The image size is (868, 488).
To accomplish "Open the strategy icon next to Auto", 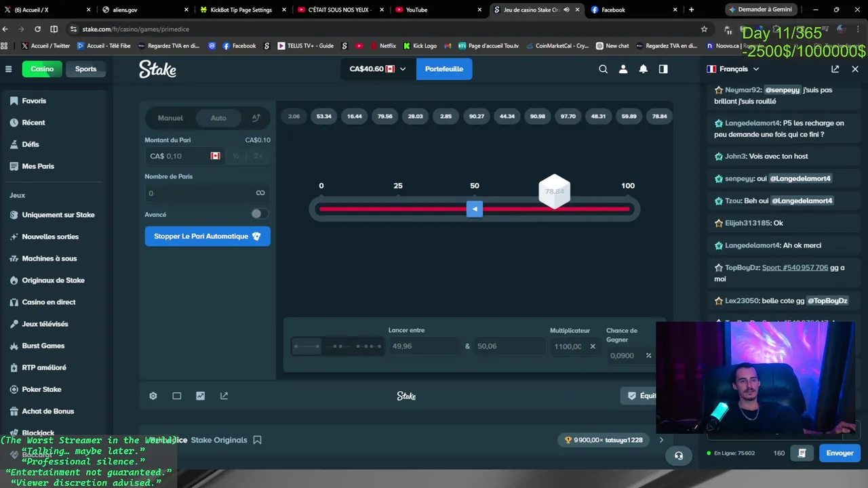I will click(x=256, y=118).
